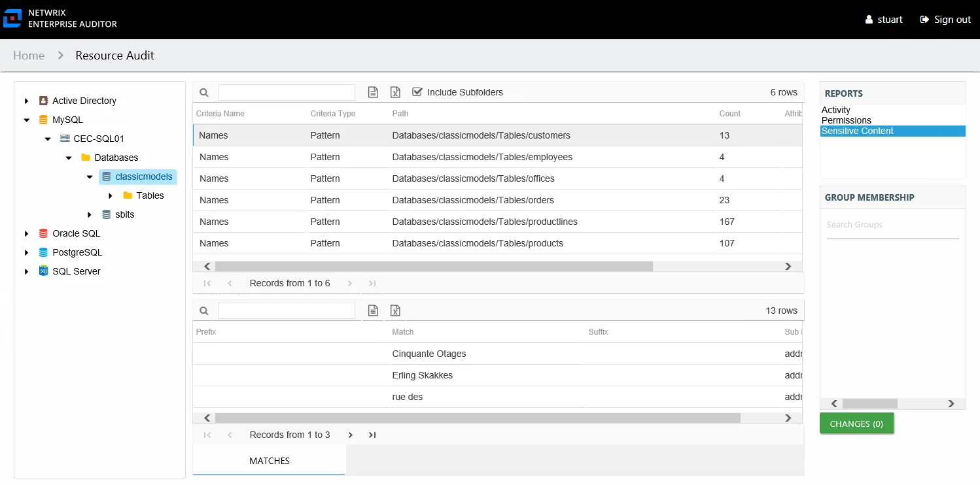The image size is (980, 485).
Task: Select the Tables/customers row
Action: tap(497, 135)
